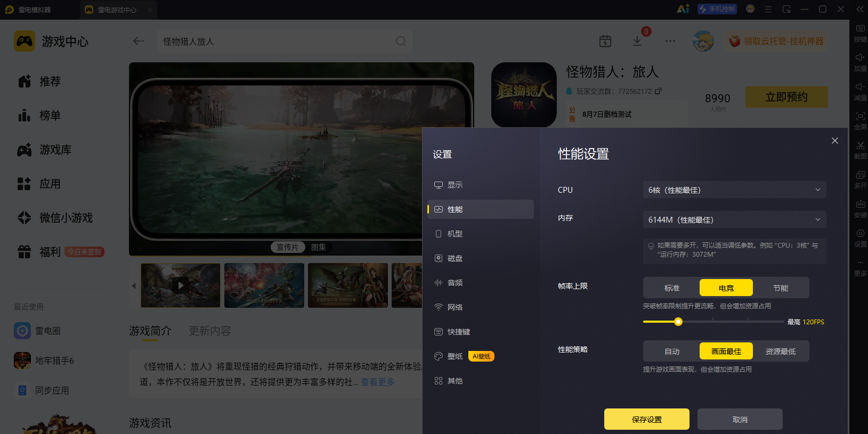
Task: Open the download manager icon
Action: [x=637, y=41]
